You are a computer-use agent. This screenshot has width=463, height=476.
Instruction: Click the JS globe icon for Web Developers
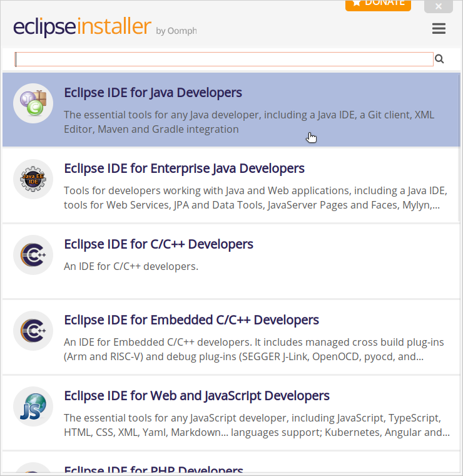[x=33, y=407]
